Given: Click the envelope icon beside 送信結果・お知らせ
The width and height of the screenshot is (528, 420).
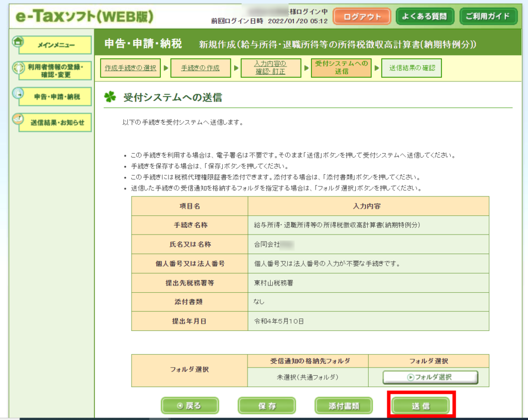Looking at the screenshot, I should [18, 120].
